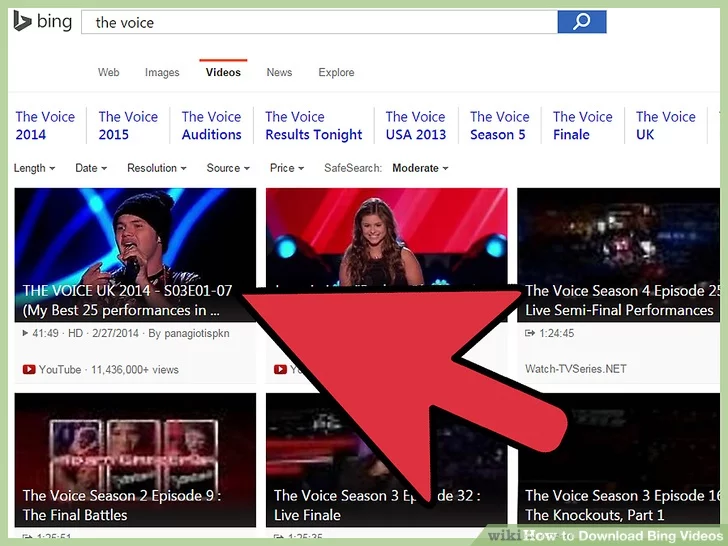Click uploader name 'panagiotispkn'
Image resolution: width=728 pixels, height=546 pixels.
(197, 333)
